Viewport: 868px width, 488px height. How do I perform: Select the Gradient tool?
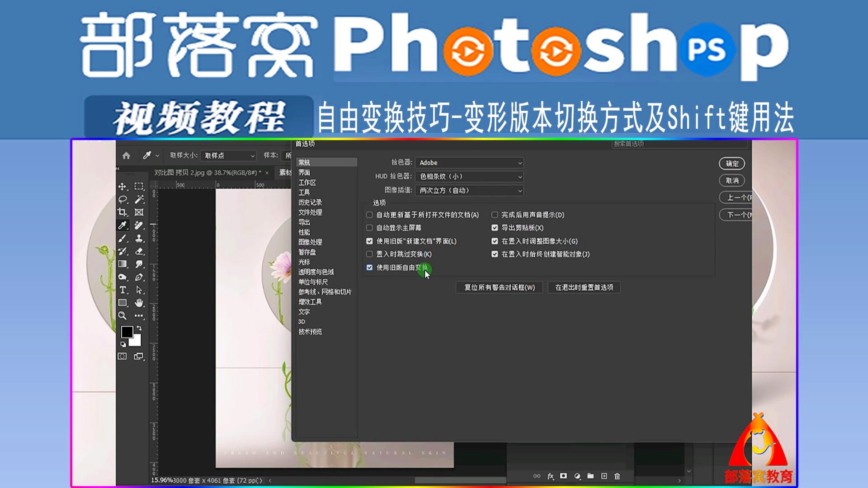point(122,264)
